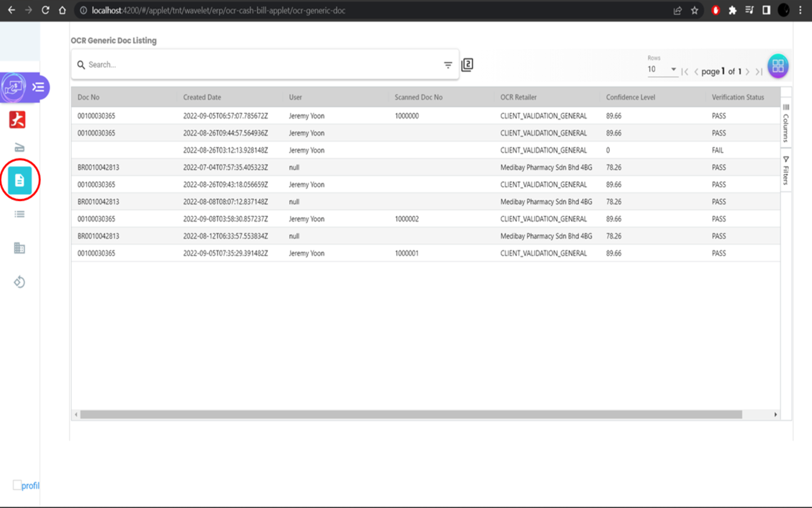This screenshot has width=812, height=508.
Task: Toggle the purple sidebar collapse menu icon
Action: tap(38, 87)
